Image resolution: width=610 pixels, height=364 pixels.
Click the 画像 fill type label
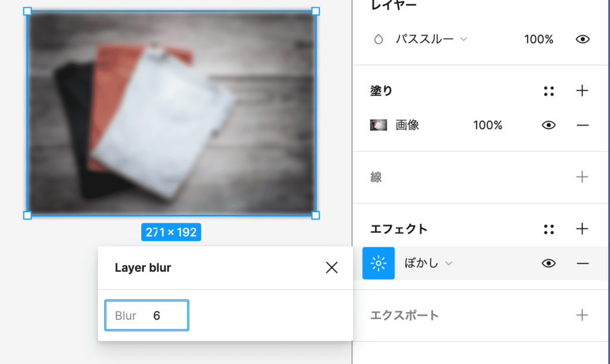(407, 125)
